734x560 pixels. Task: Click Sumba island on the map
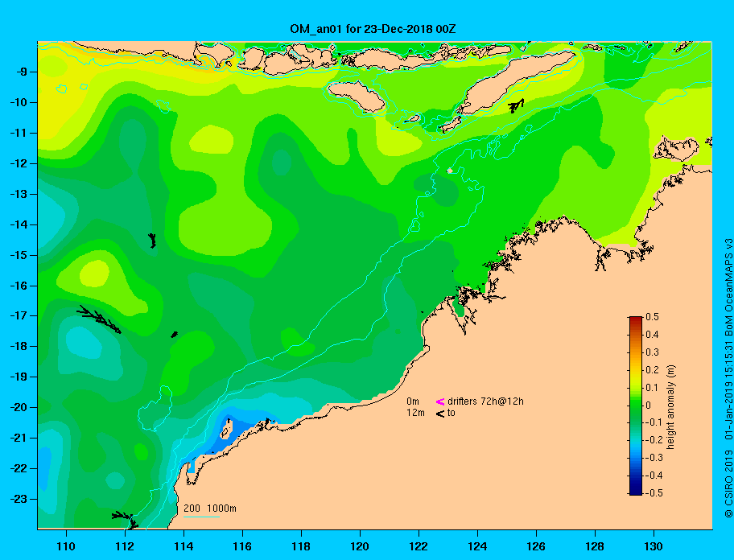[x=357, y=96]
